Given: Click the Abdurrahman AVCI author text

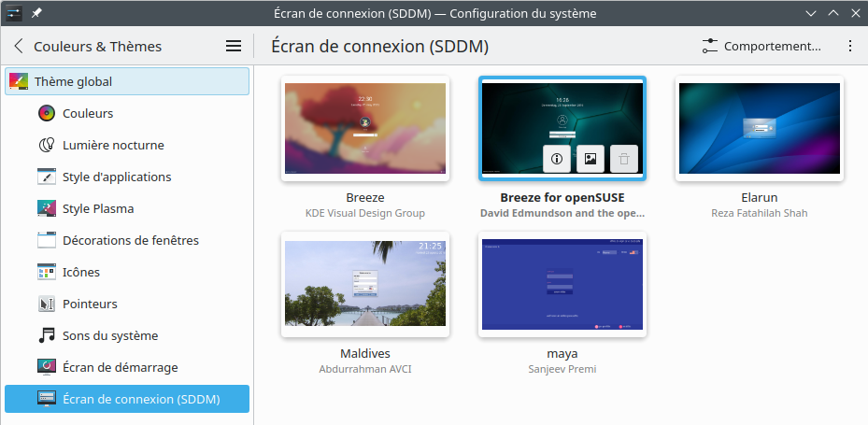Looking at the screenshot, I should 365,369.
